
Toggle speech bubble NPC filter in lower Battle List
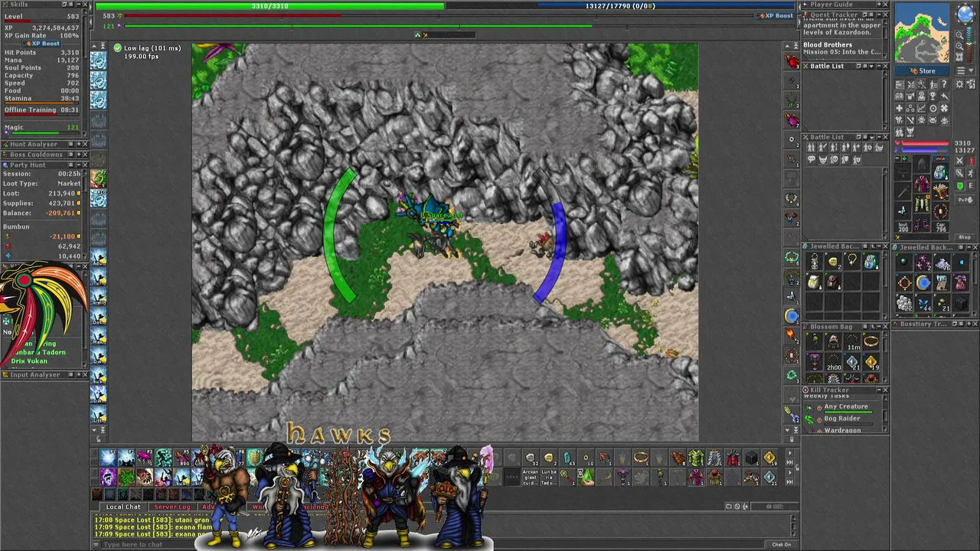tap(812, 159)
